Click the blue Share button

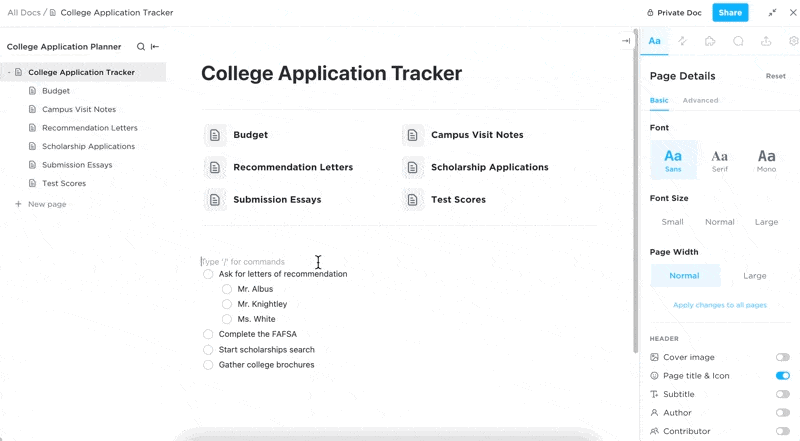coord(730,13)
